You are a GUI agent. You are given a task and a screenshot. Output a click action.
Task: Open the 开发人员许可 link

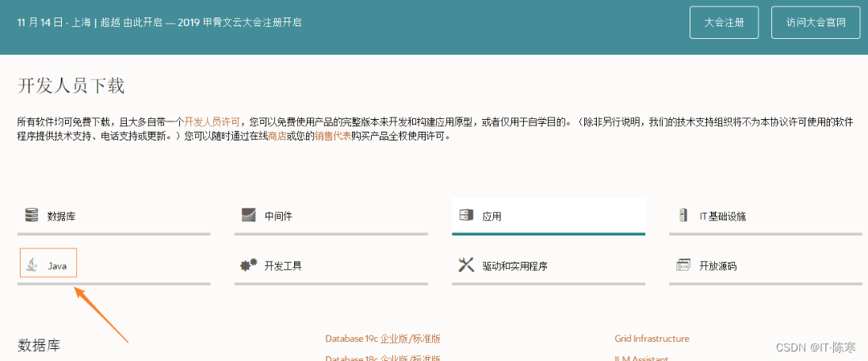click(x=212, y=121)
